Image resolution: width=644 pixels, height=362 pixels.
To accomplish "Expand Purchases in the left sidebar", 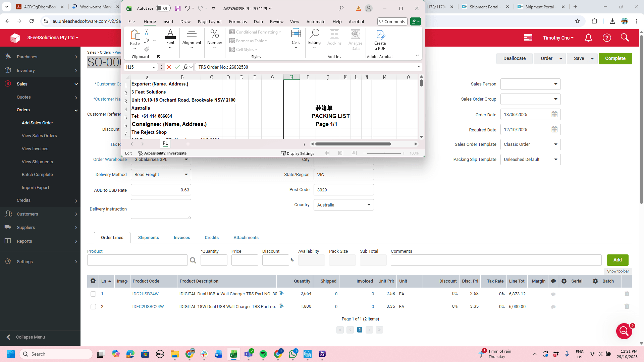I will click(40, 57).
